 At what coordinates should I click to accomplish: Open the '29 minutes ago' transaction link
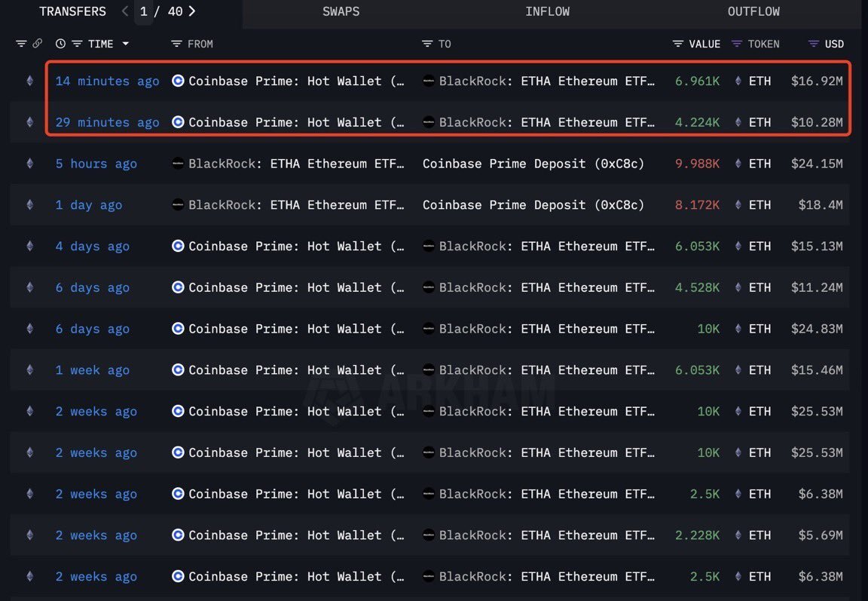point(108,122)
